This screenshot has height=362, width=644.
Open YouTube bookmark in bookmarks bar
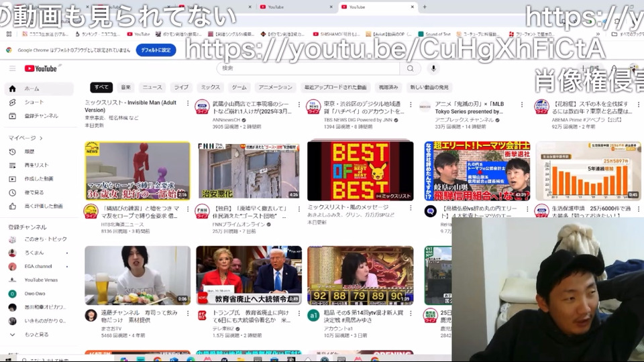click(138, 34)
